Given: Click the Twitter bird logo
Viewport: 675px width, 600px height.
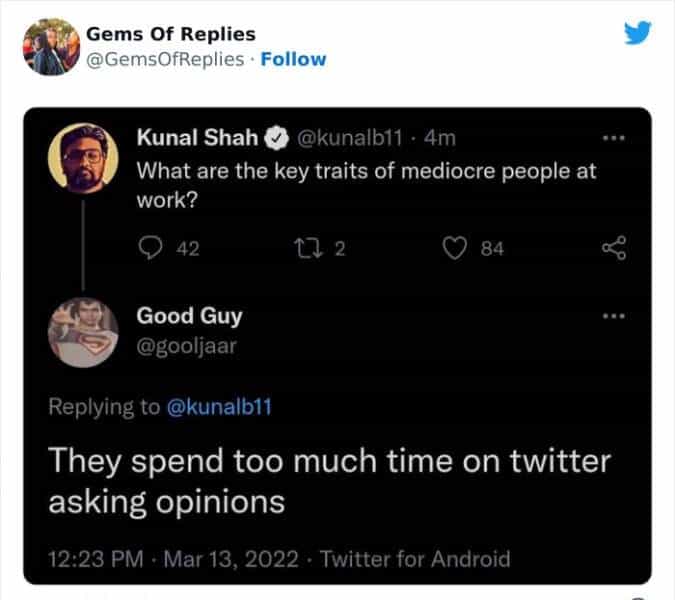Looking at the screenshot, I should (637, 33).
